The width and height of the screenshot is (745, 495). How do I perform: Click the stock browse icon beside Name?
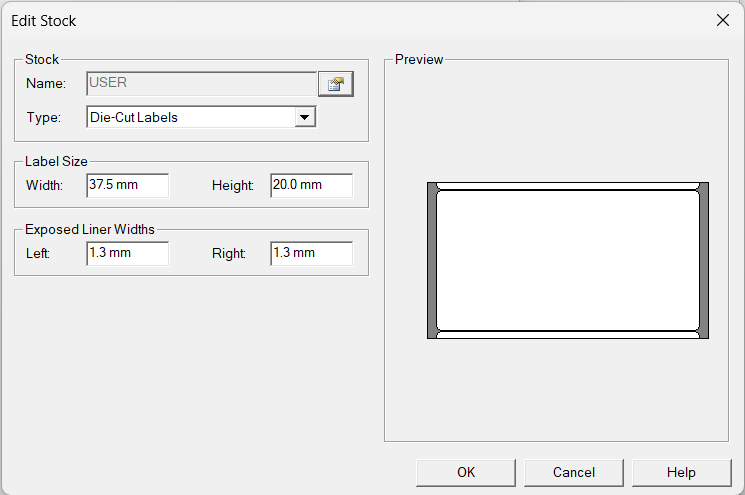point(336,84)
